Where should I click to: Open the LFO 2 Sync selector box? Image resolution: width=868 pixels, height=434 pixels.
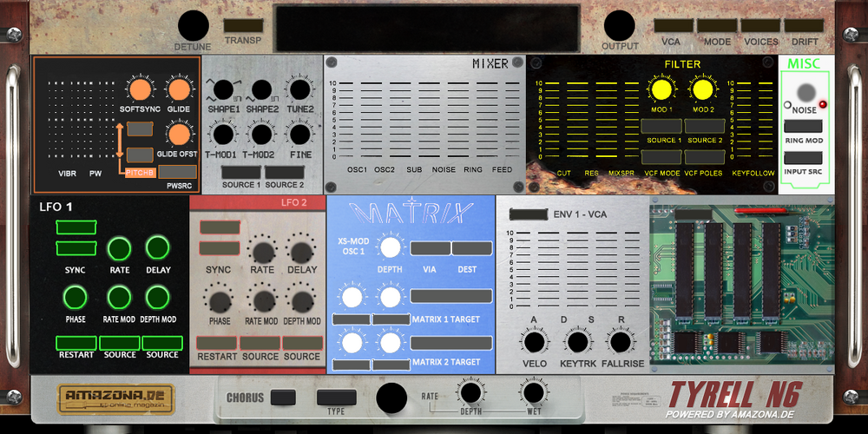(x=220, y=248)
